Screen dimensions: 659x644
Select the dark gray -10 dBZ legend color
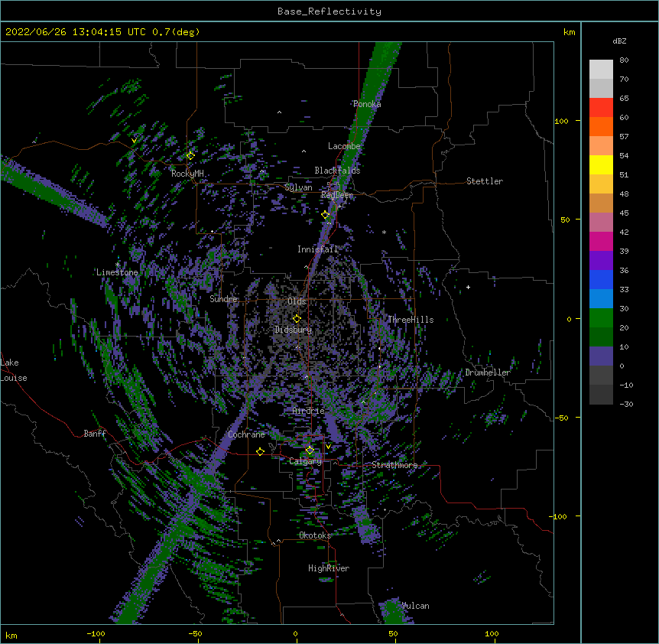[601, 395]
